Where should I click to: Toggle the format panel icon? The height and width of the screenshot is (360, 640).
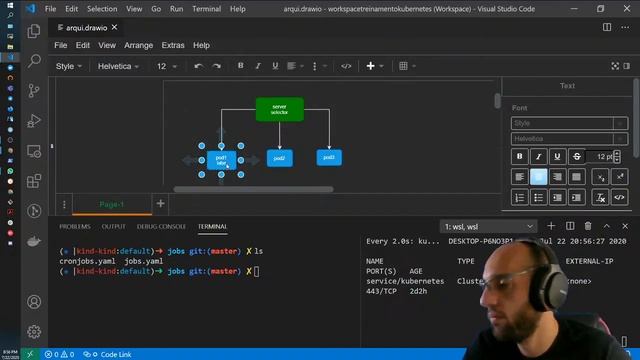click(627, 66)
